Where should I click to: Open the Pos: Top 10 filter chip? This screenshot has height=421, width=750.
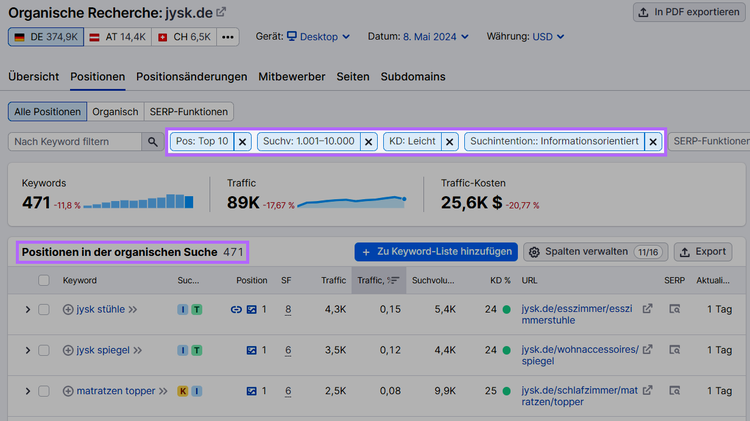coord(202,142)
